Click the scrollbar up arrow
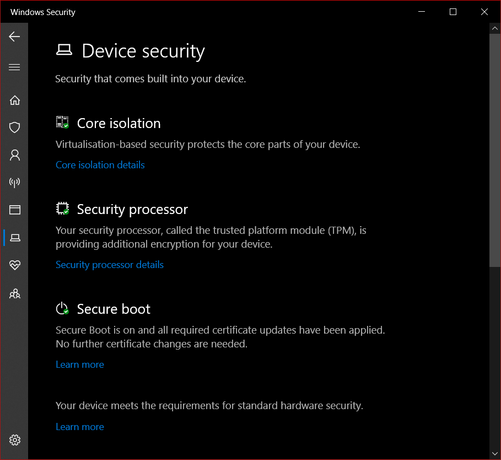Viewport: 501px width, 460px height. pyautogui.click(x=495, y=29)
